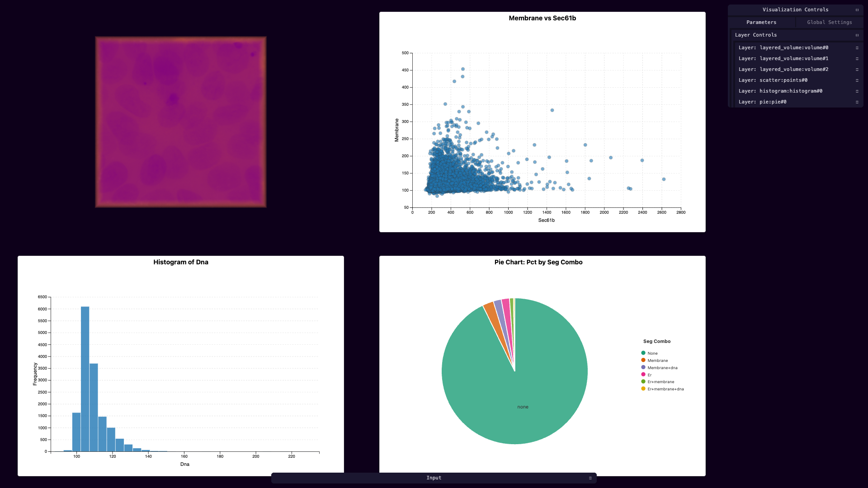This screenshot has width=868, height=488.
Task: Expand scatter:points#0 layer settings icon
Action: tap(857, 80)
